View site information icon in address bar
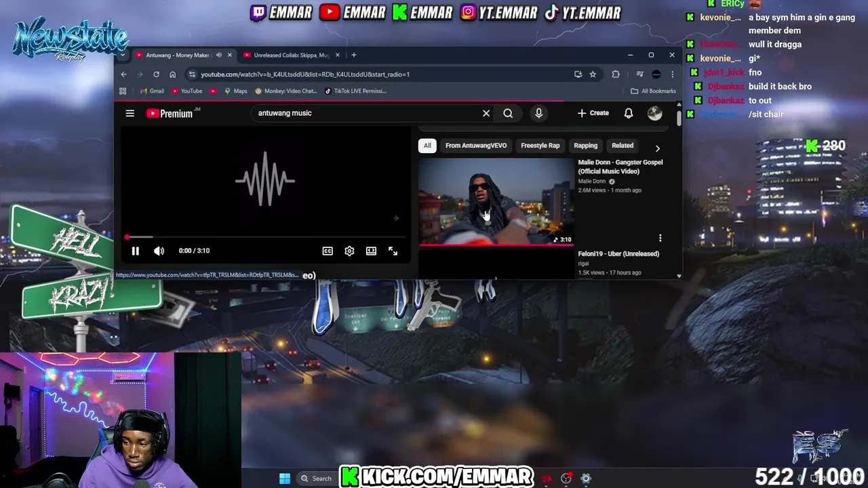Screen dimensions: 868x488 (x=192, y=75)
